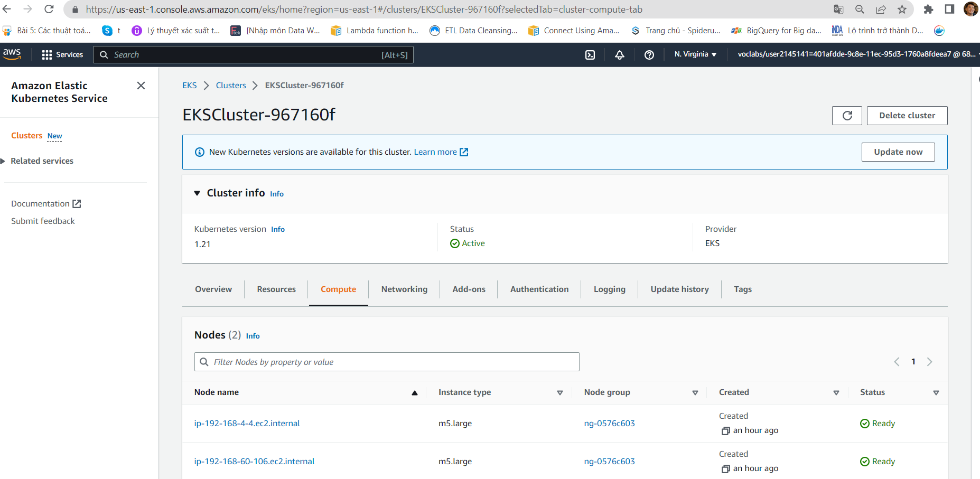Switch to the Resources tab
980x479 pixels.
coord(276,289)
